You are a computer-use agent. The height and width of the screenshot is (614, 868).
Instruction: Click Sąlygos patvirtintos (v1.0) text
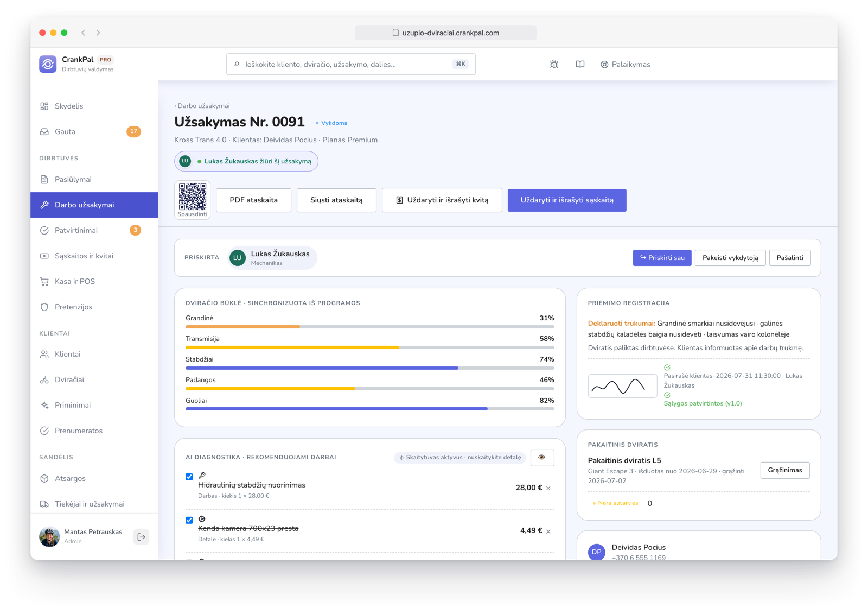tap(703, 403)
